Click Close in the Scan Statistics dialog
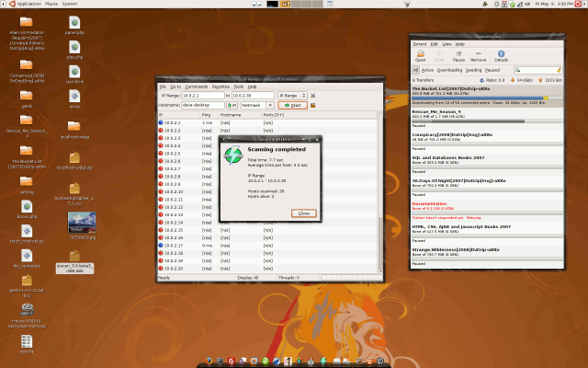Viewport: 588px width, 368px height. click(304, 213)
